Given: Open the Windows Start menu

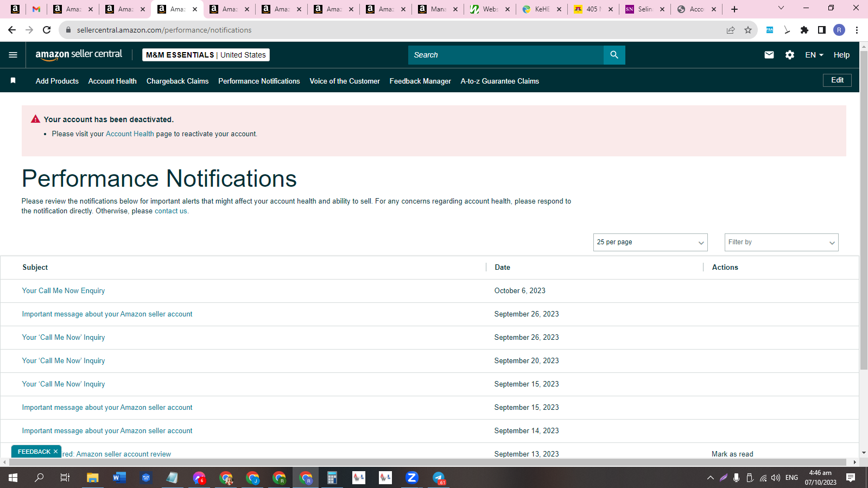Looking at the screenshot, I should 13,478.
